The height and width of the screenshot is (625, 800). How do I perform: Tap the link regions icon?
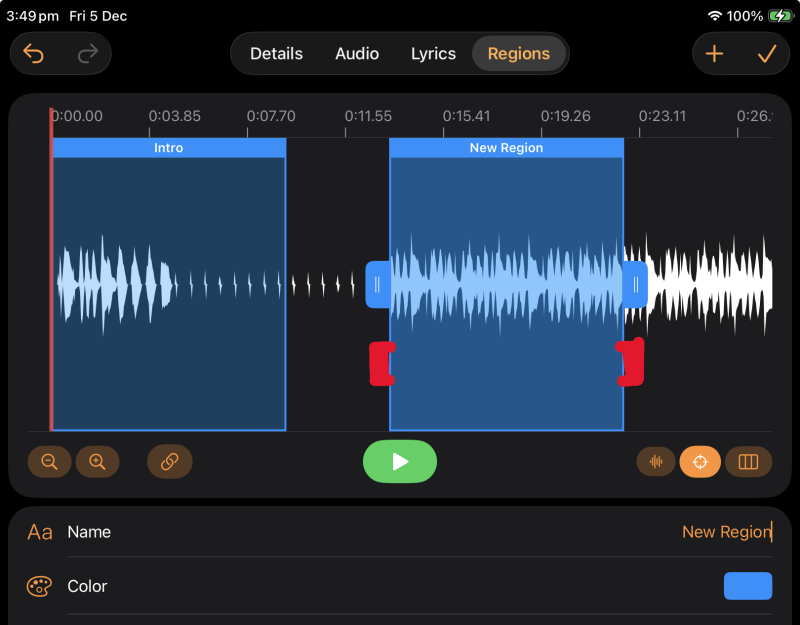pyautogui.click(x=169, y=462)
